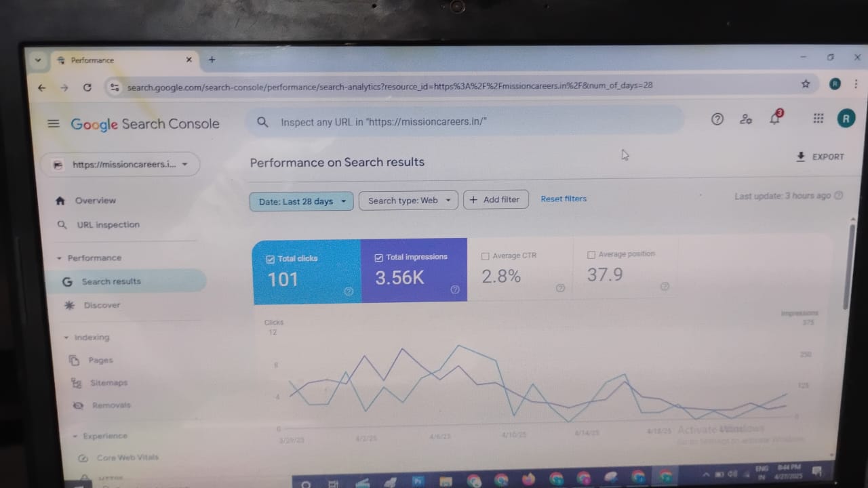This screenshot has width=868, height=488.
Task: Click the help icon on Average position card
Action: (x=665, y=286)
